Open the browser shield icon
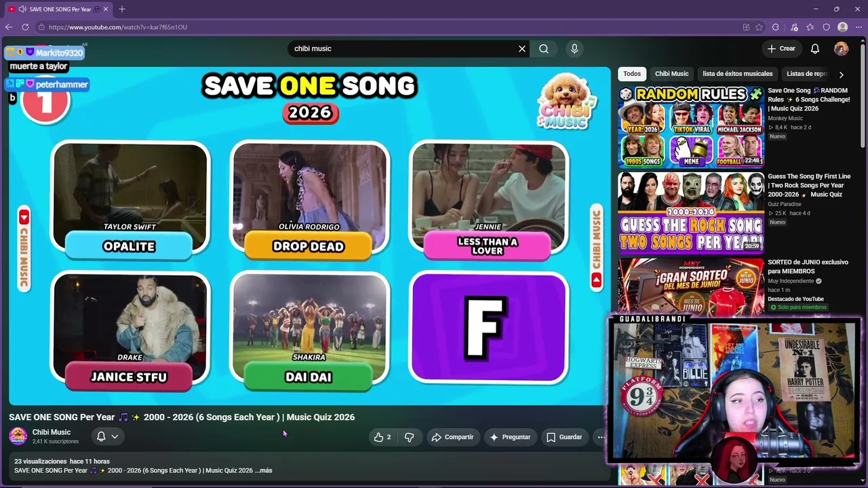 click(x=826, y=27)
